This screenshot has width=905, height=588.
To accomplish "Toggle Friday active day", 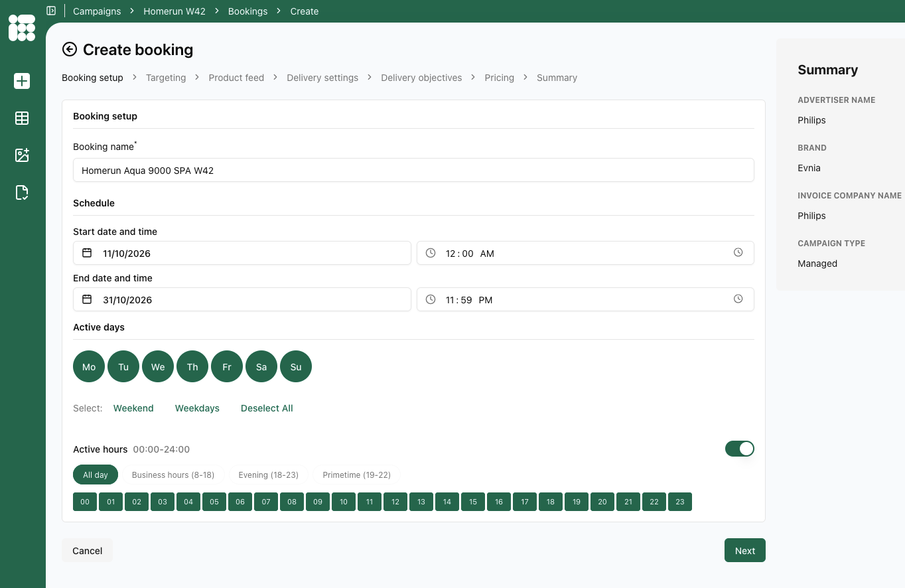I will pyautogui.click(x=227, y=366).
